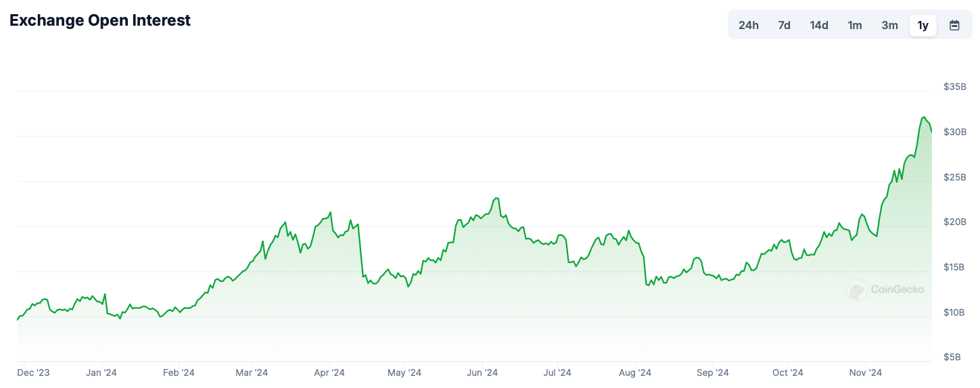The width and height of the screenshot is (980, 388).
Task: Select the 1y time range
Action: tap(923, 26)
